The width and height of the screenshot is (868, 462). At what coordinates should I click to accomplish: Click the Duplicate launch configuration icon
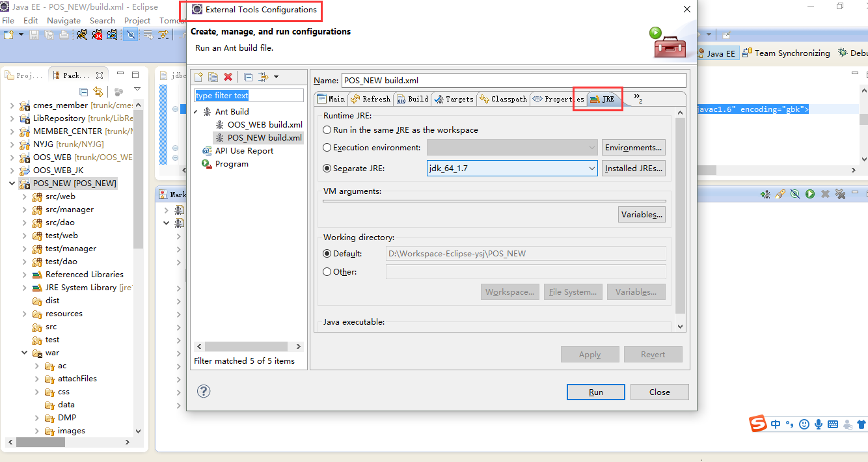pyautogui.click(x=213, y=77)
